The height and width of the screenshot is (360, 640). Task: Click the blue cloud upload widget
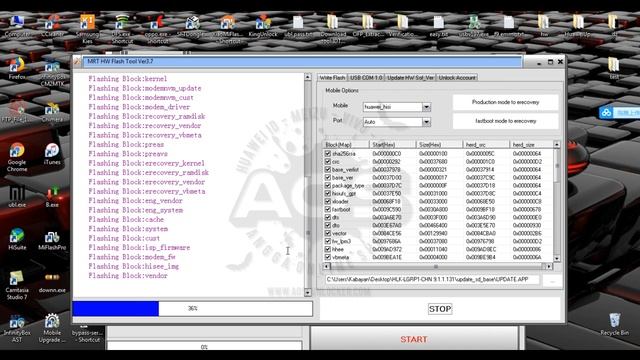click(x=619, y=112)
